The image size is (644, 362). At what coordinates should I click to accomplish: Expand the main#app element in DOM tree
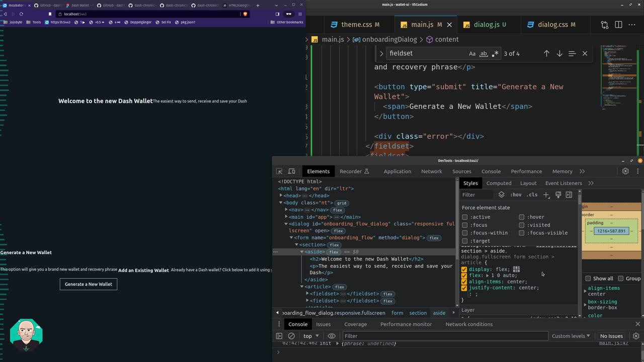(286, 217)
